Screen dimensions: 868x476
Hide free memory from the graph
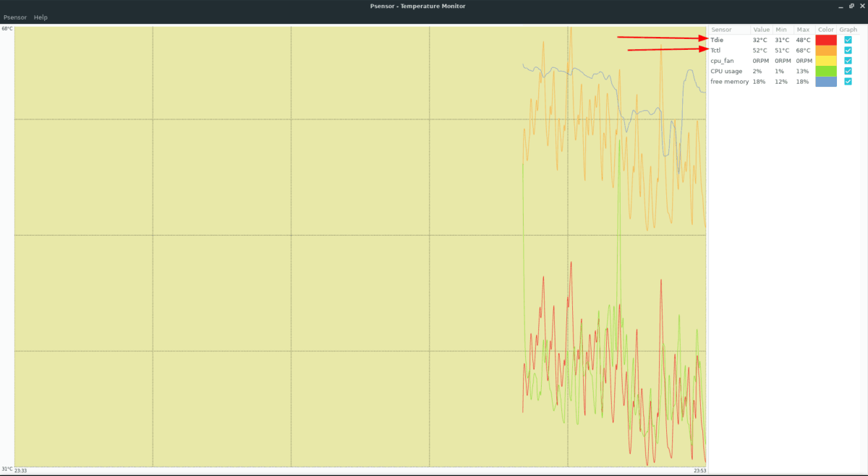coord(847,81)
